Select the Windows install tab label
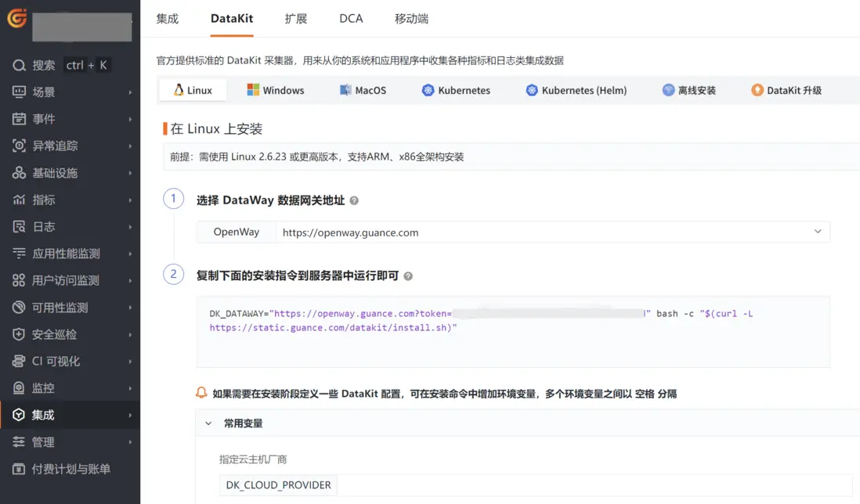The image size is (860, 504). point(283,91)
